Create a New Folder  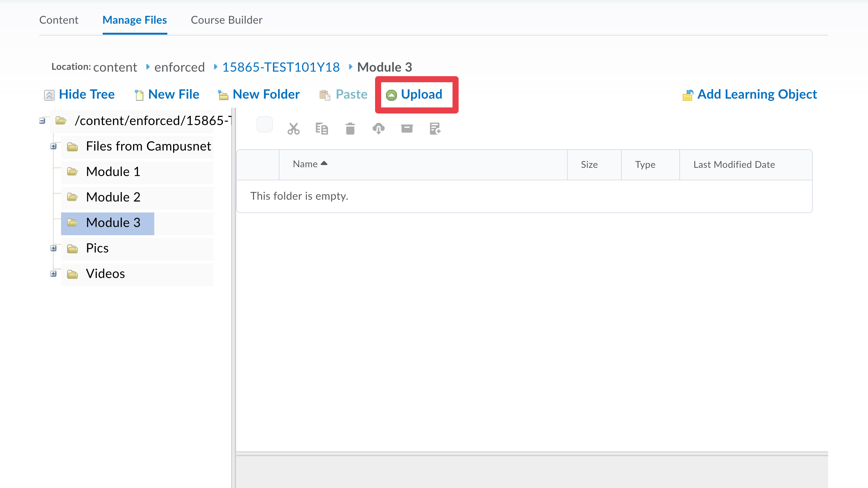(x=259, y=95)
